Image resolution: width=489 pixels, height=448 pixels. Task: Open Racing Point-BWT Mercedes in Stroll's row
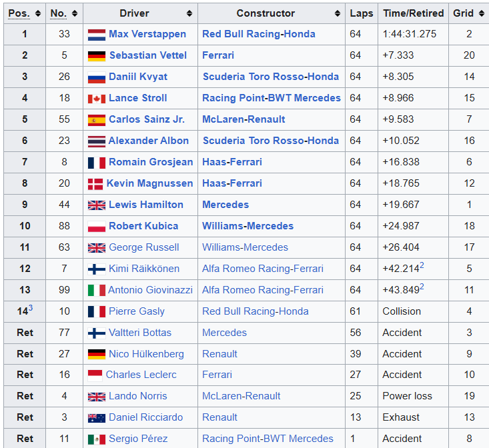[x=272, y=98]
